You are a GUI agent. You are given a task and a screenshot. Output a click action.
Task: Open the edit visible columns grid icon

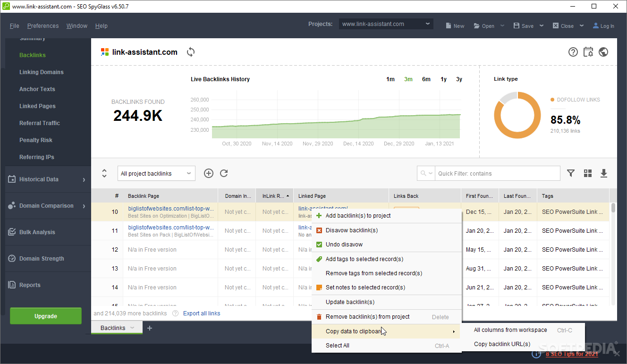(x=588, y=173)
